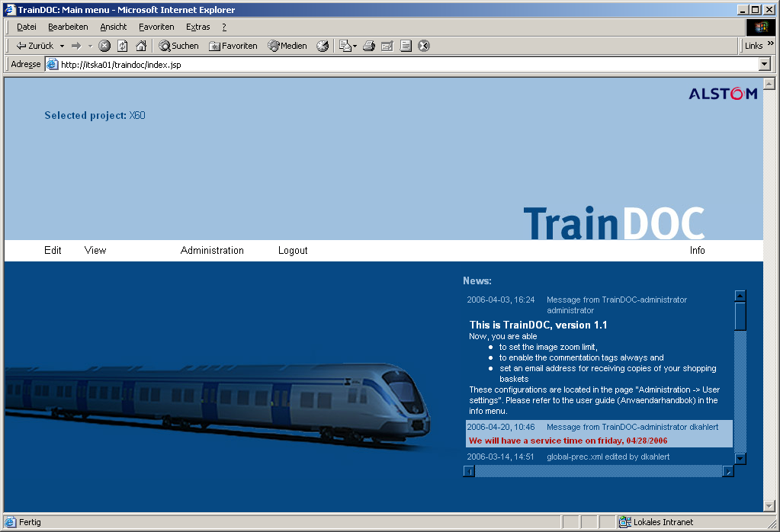
Task: Click the edit page toolbar icon
Action: [x=387, y=46]
